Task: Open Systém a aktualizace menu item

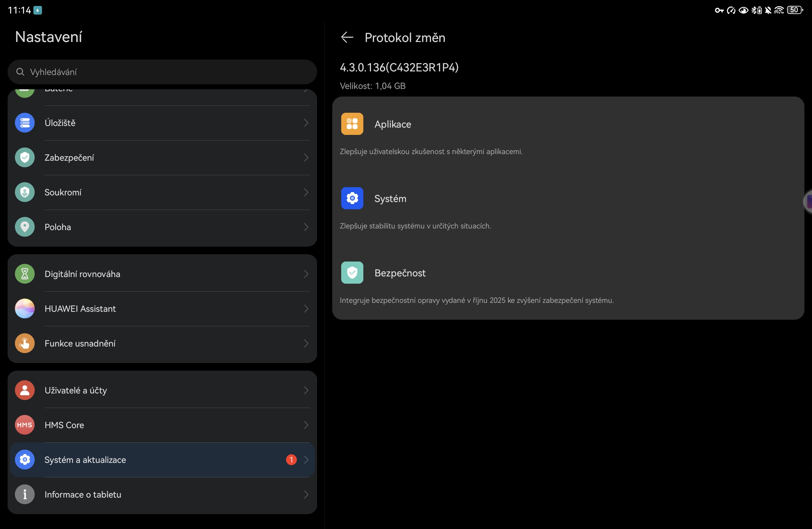Action: pyautogui.click(x=85, y=460)
